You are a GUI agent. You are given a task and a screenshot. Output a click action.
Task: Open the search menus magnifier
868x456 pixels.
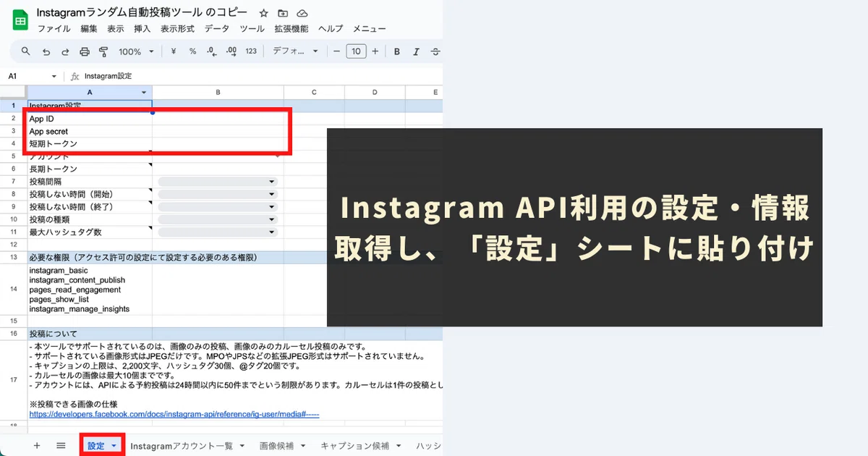point(26,51)
